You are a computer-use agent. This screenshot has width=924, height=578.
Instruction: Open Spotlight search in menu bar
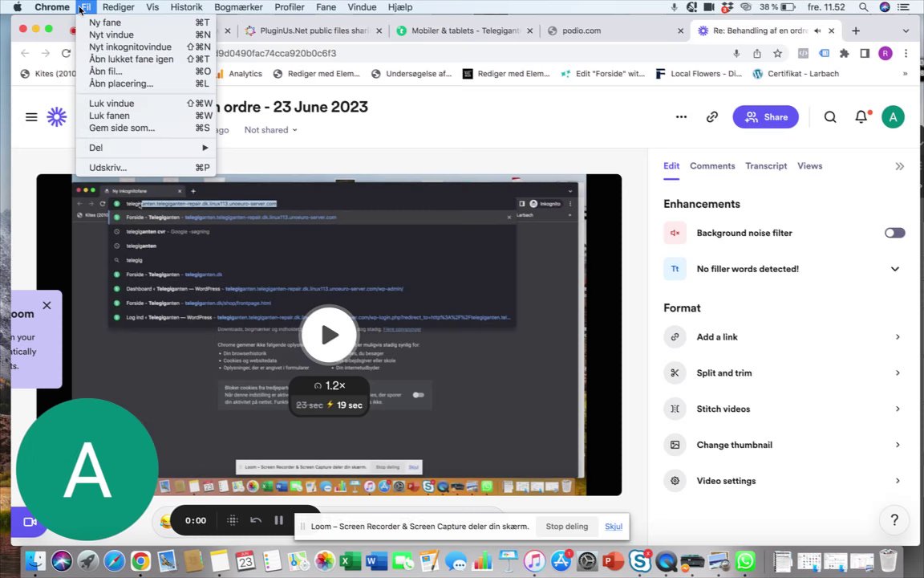863,7
